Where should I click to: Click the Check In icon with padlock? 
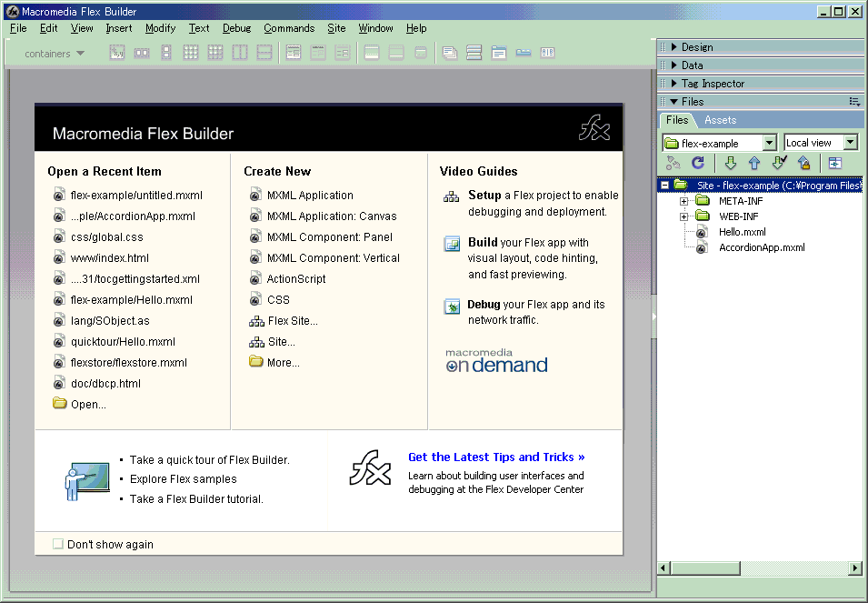point(803,163)
